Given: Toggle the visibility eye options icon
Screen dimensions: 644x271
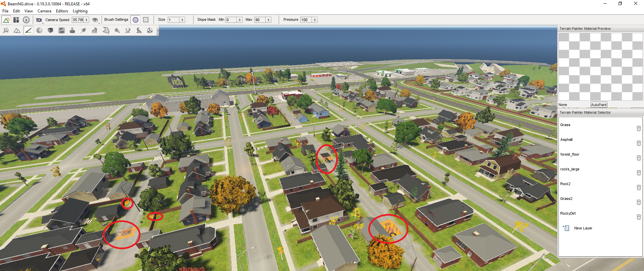Looking at the screenshot, I should pyautogui.click(x=95, y=20).
